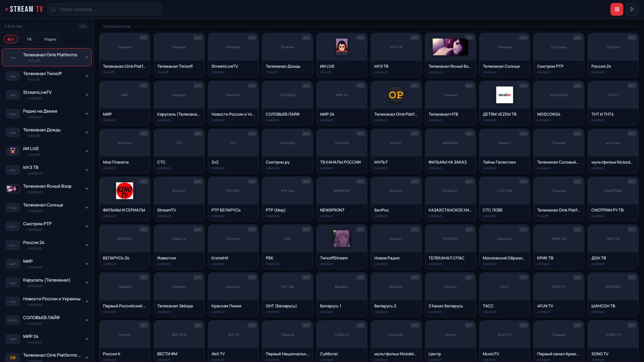644x362 pixels.
Task: Select the Все filter pill
Action: point(11,39)
